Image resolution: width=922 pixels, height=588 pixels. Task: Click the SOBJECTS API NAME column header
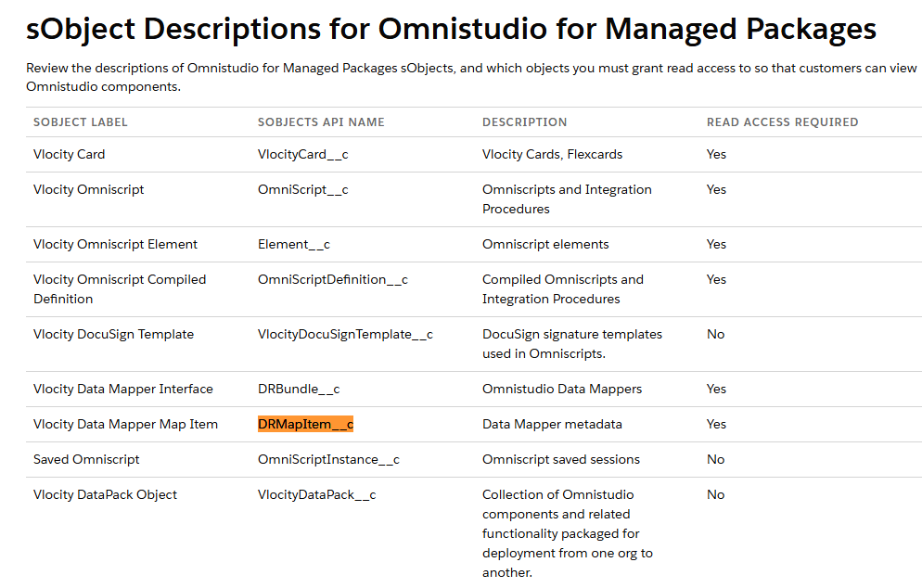pos(321,122)
